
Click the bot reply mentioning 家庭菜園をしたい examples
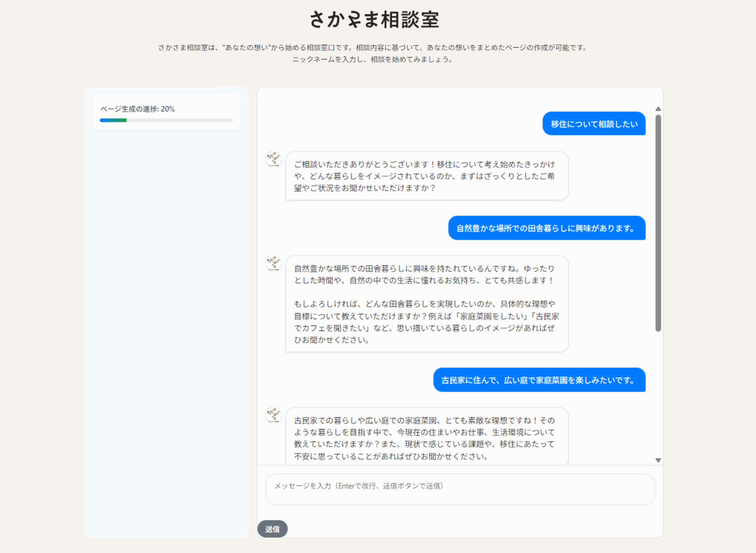click(x=426, y=304)
